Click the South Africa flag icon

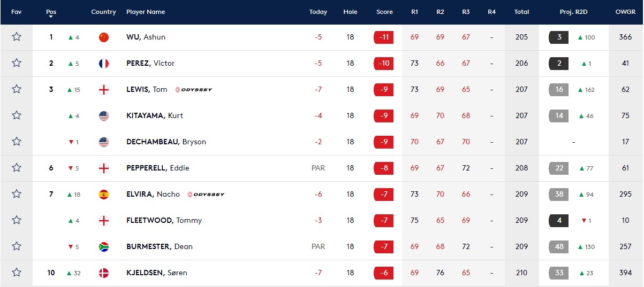click(104, 247)
